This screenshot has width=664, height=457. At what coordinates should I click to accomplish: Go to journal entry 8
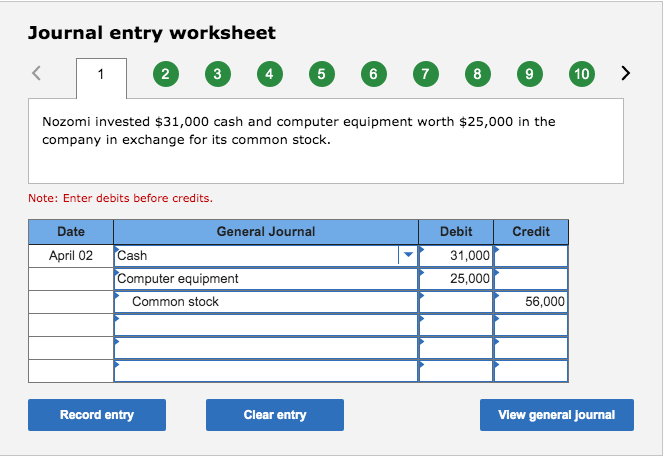click(478, 74)
